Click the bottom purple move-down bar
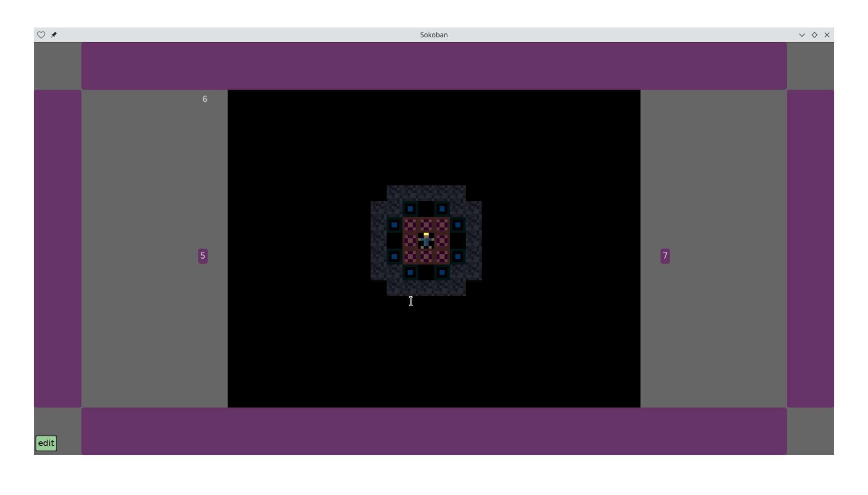868x495 pixels. click(434, 431)
